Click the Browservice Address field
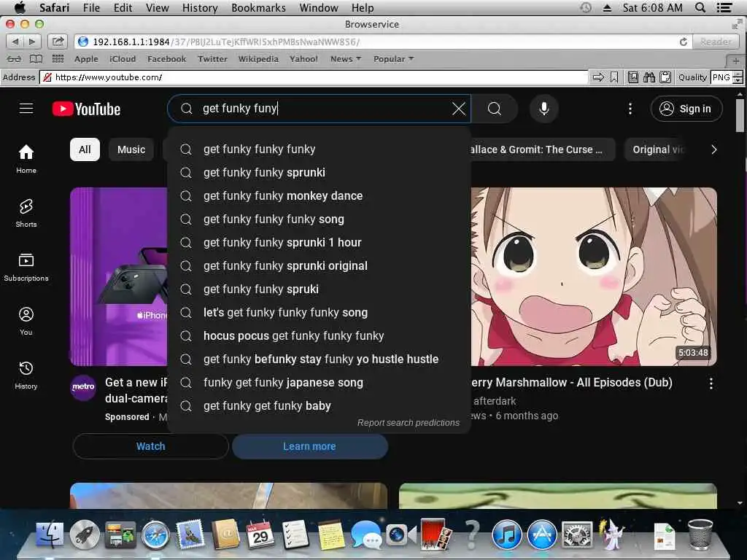Screen dimensions: 747x560 pos(314,77)
